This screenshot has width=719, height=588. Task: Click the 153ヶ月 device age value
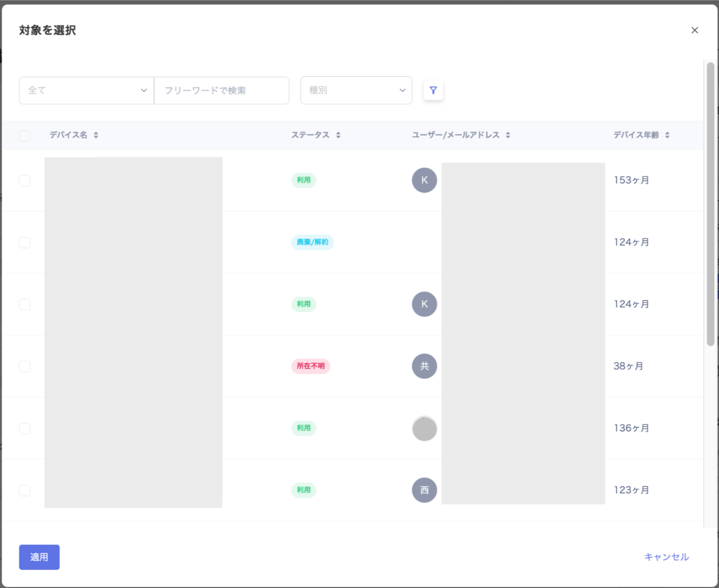tap(632, 180)
